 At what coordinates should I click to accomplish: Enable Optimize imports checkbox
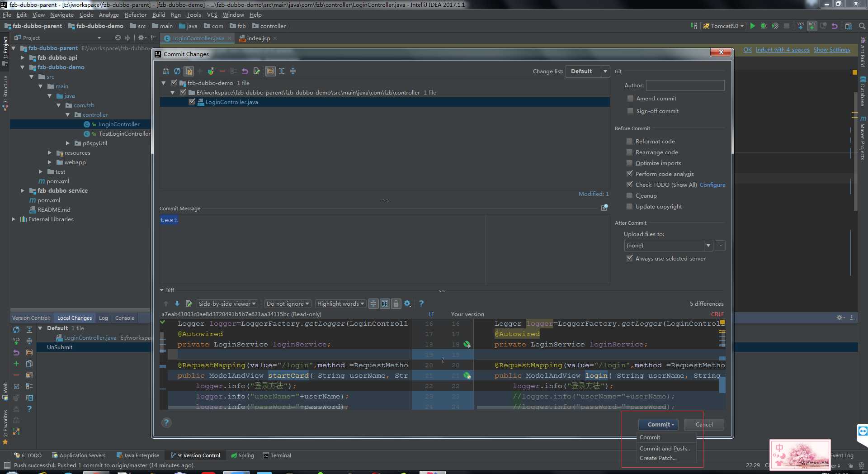[629, 163]
